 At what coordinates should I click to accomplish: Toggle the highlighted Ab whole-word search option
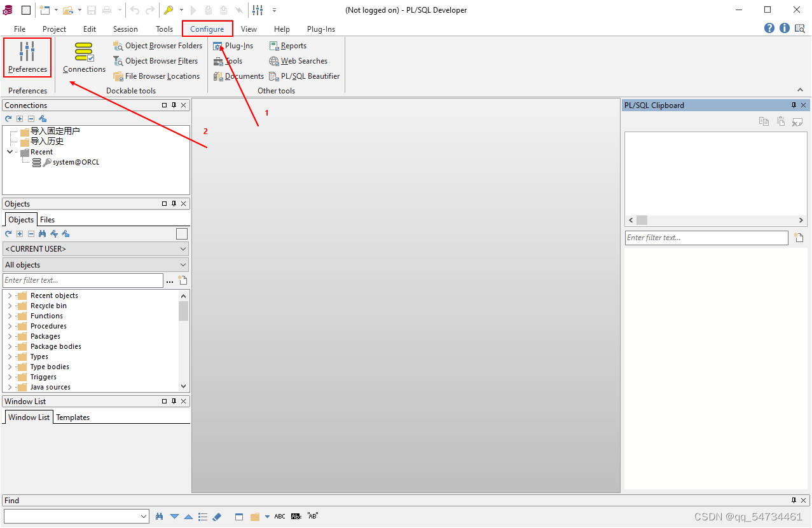pos(296,517)
